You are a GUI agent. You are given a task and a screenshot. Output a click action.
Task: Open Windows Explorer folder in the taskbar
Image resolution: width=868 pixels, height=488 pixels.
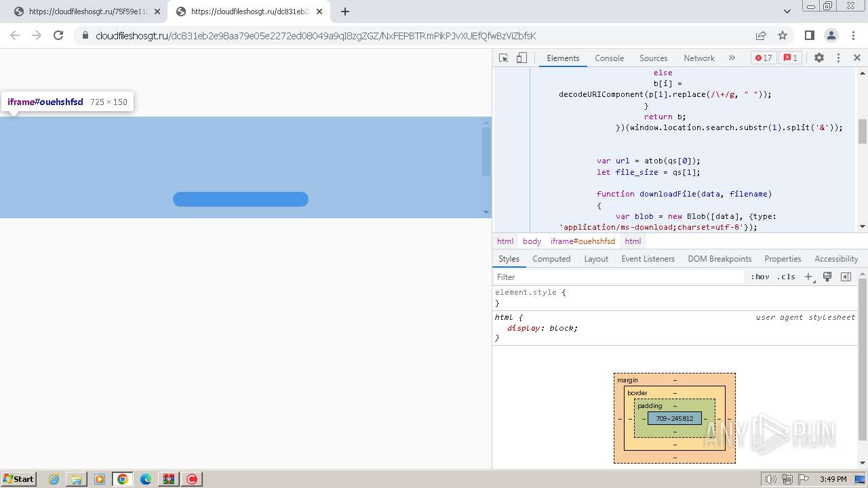(x=77, y=479)
